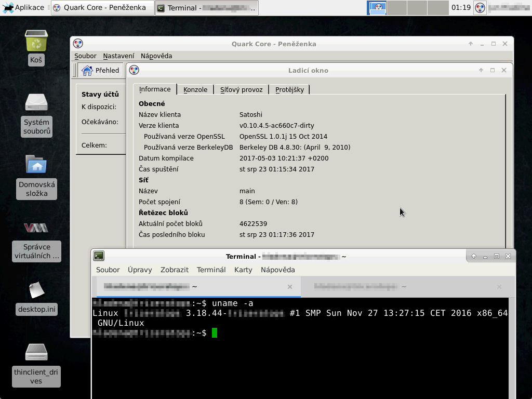532x399 pixels.
Task: Click the Stavy účtů heading in wallet
Action: pyautogui.click(x=100, y=95)
